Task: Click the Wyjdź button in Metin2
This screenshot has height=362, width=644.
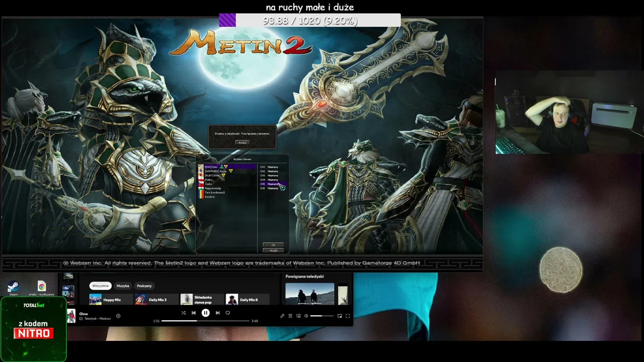Action: (x=273, y=250)
